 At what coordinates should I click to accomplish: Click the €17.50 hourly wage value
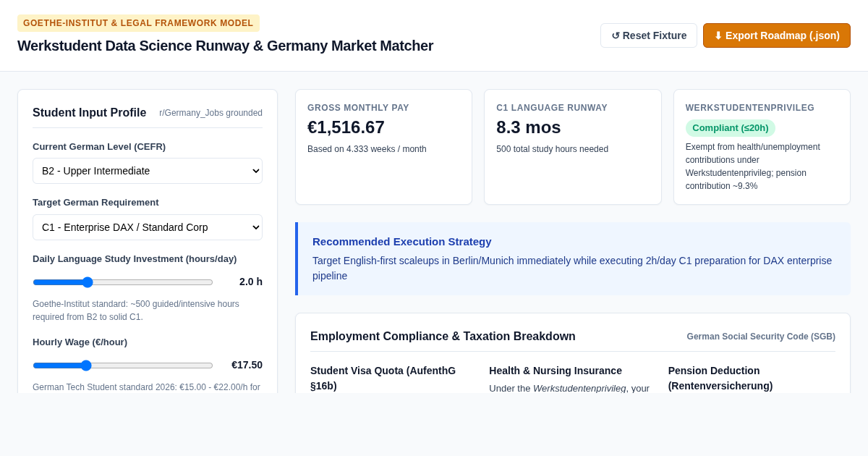[247, 365]
